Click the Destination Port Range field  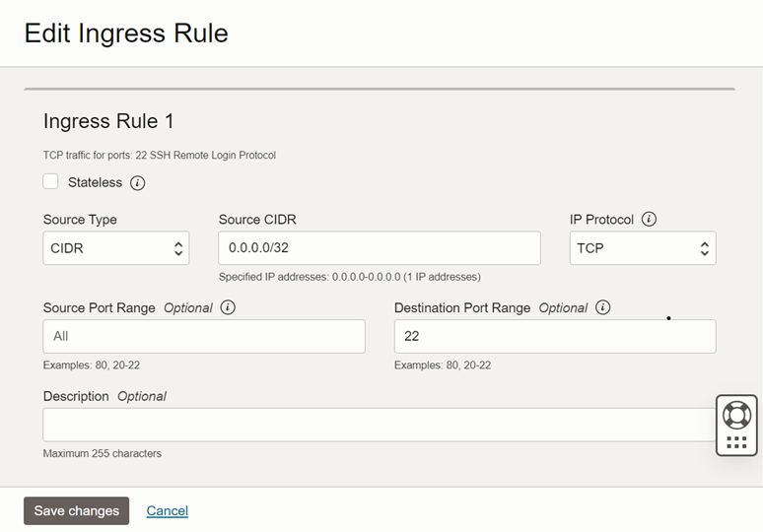pos(555,337)
